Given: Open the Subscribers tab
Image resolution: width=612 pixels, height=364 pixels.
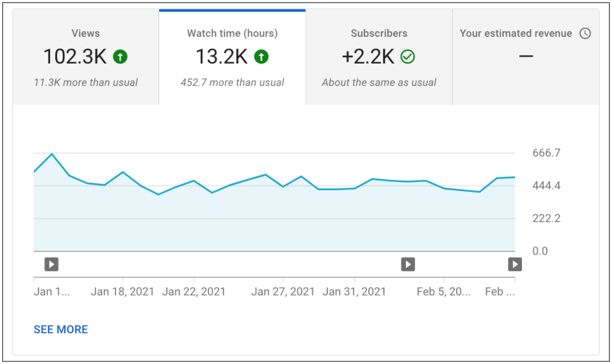Looking at the screenshot, I should click(379, 57).
